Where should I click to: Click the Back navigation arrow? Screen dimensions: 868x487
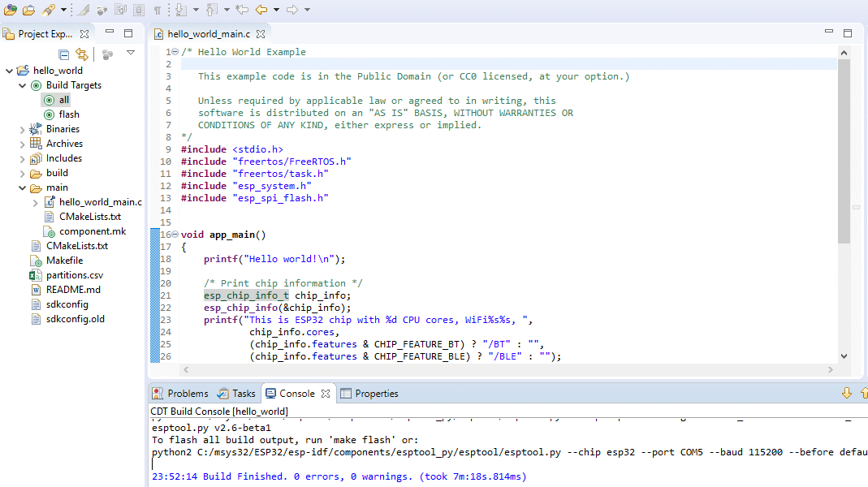pyautogui.click(x=261, y=10)
